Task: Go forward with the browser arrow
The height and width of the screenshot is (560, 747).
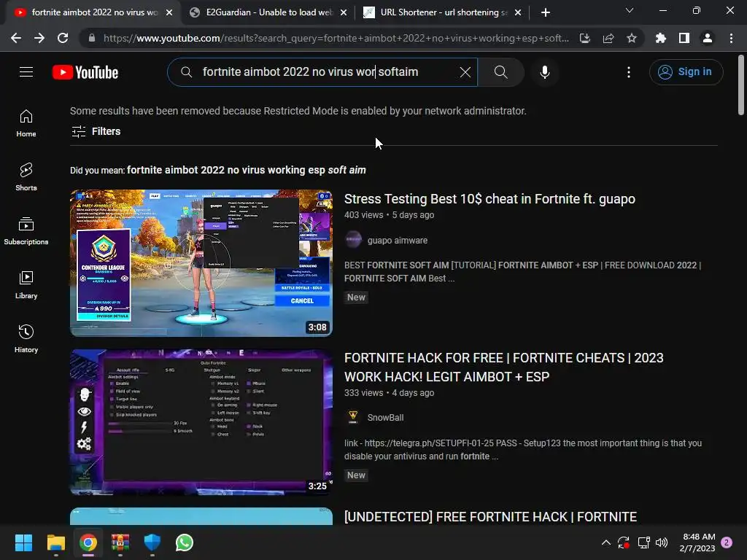Action: coord(39,38)
